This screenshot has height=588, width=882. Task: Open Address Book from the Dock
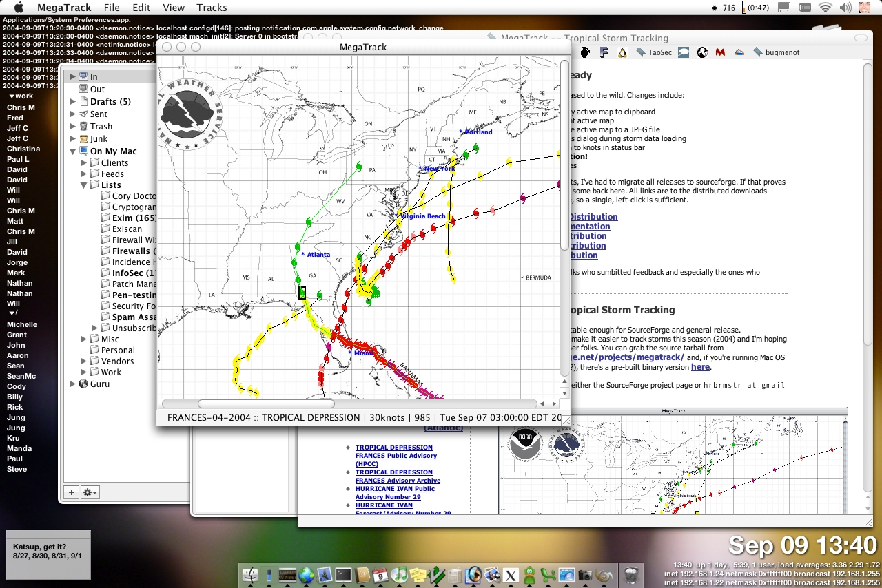362,575
